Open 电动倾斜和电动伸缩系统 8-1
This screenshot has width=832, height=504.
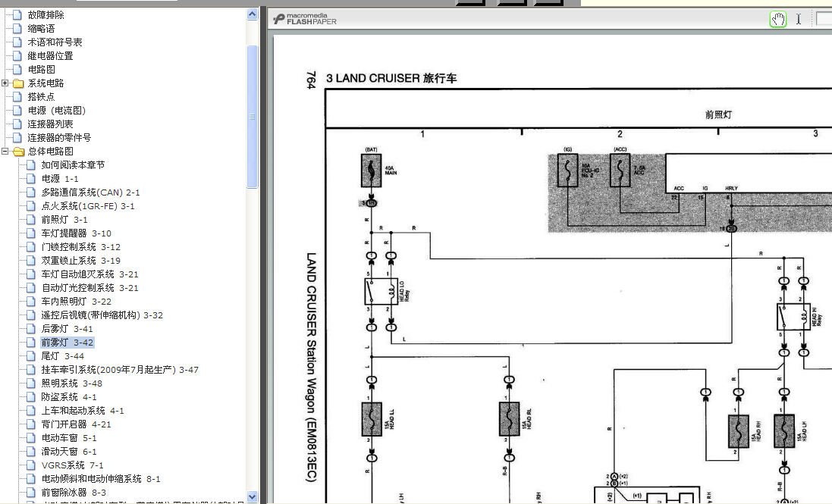101,479
